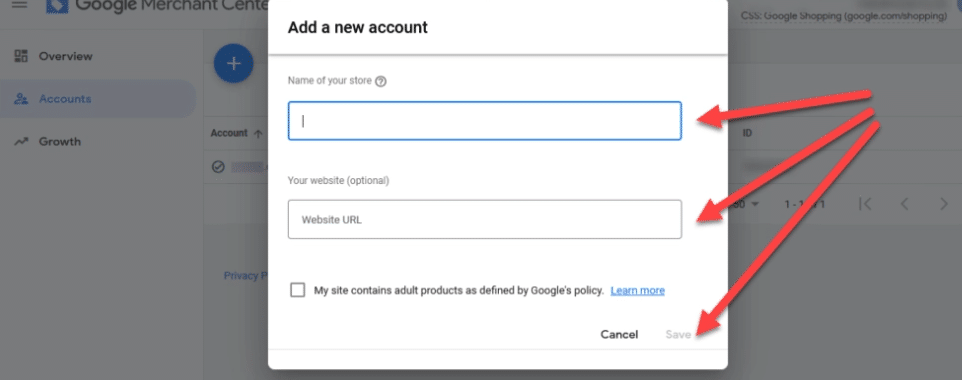Open the hamburger navigation menu
The image size is (962, 380).
pyautogui.click(x=20, y=4)
